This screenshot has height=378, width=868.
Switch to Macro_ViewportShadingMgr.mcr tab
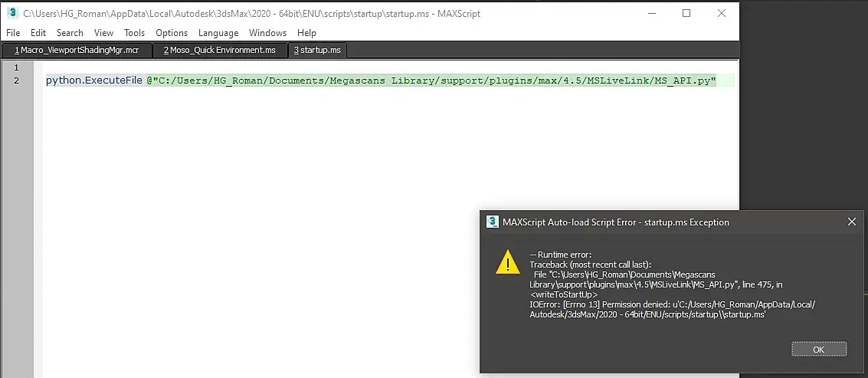coord(77,50)
